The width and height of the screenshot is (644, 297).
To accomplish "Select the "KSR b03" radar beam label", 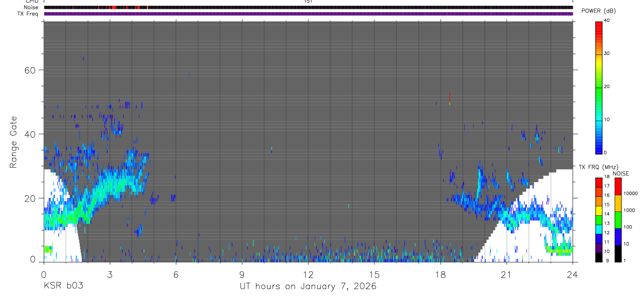I will point(63,287).
